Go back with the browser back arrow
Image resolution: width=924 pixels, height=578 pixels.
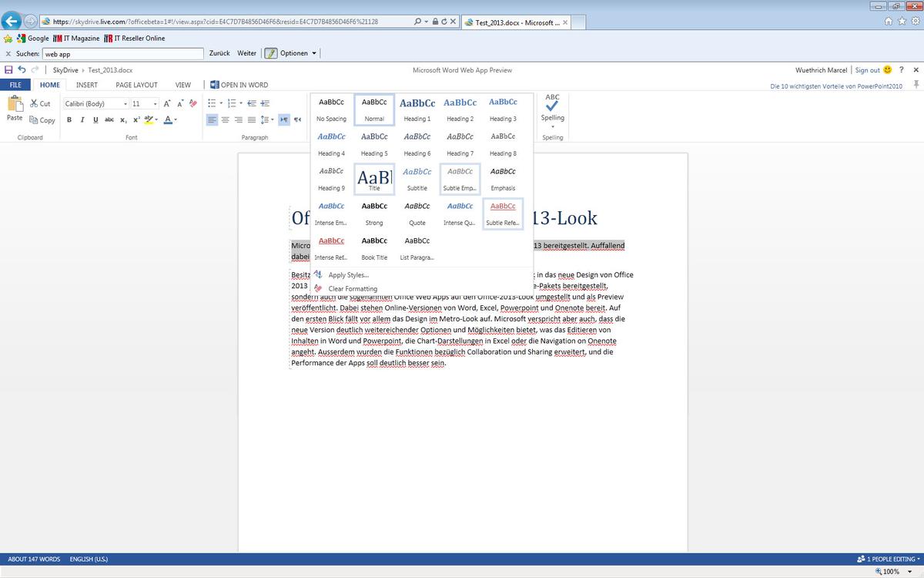(12, 22)
